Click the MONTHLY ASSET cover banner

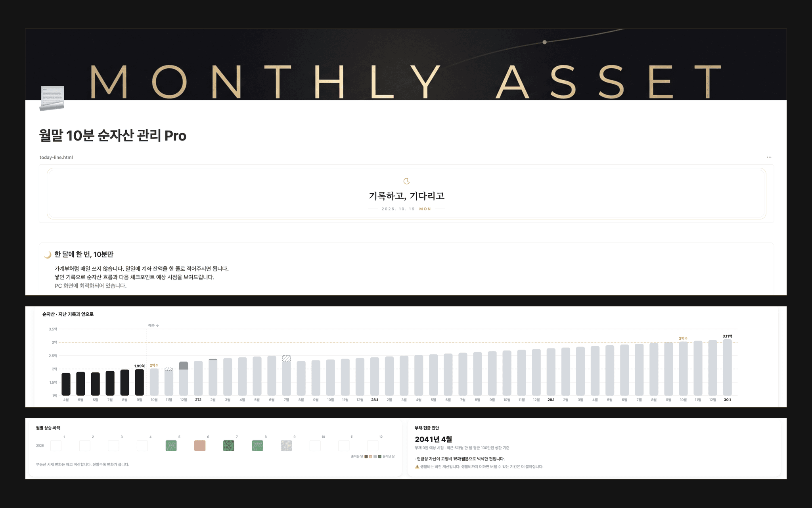406,64
